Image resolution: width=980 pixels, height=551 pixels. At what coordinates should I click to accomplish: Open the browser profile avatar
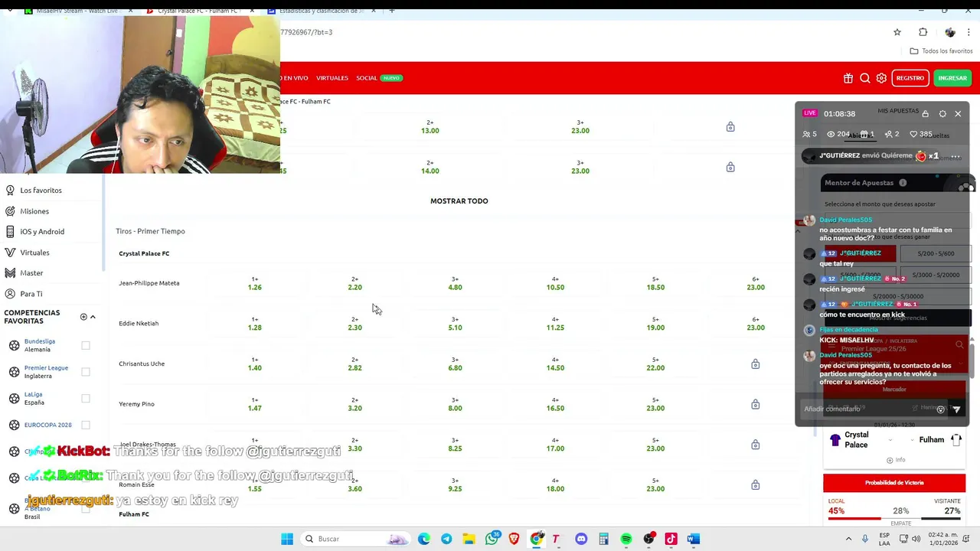click(950, 32)
